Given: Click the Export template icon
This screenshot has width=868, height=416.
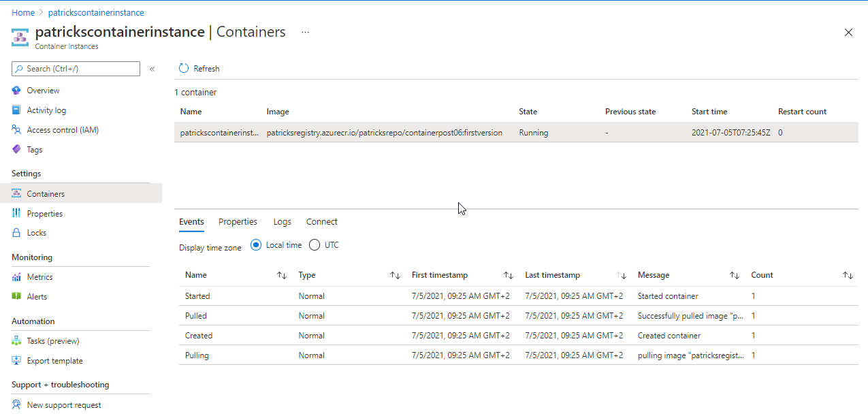Looking at the screenshot, I should [x=16, y=361].
